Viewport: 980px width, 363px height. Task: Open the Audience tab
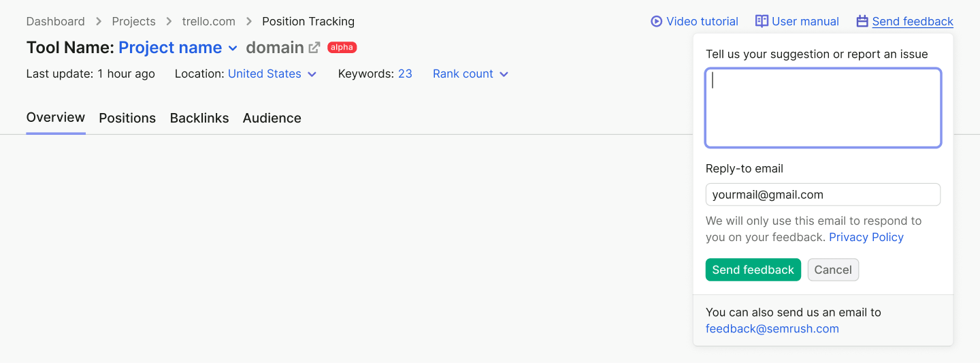click(272, 118)
